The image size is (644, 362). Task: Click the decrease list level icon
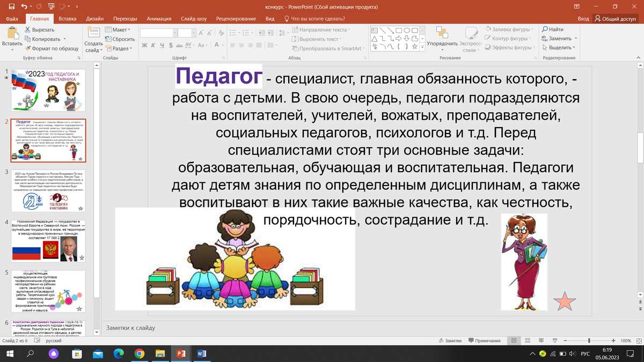coord(261,33)
